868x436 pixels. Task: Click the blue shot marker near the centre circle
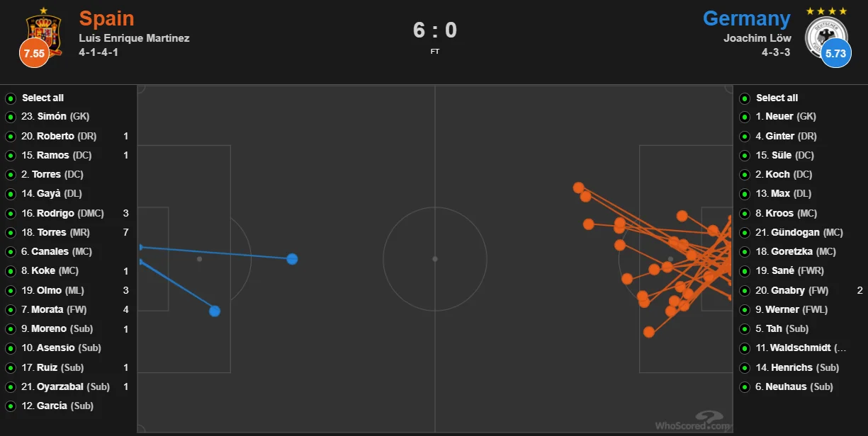click(292, 259)
